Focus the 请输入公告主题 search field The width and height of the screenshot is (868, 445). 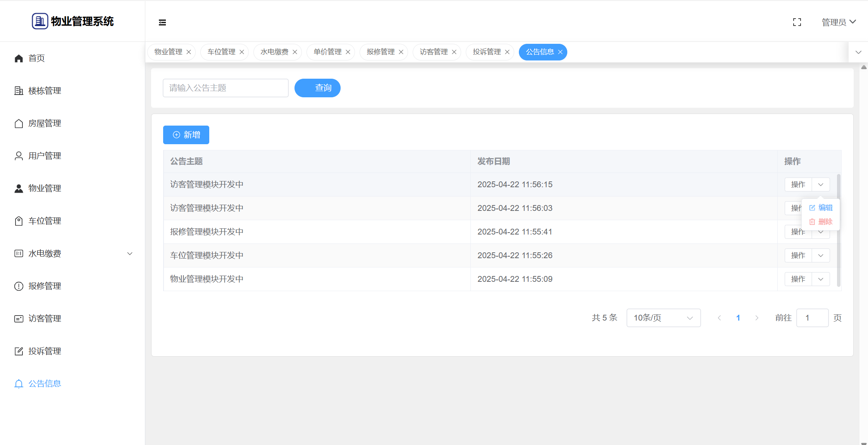tap(226, 88)
